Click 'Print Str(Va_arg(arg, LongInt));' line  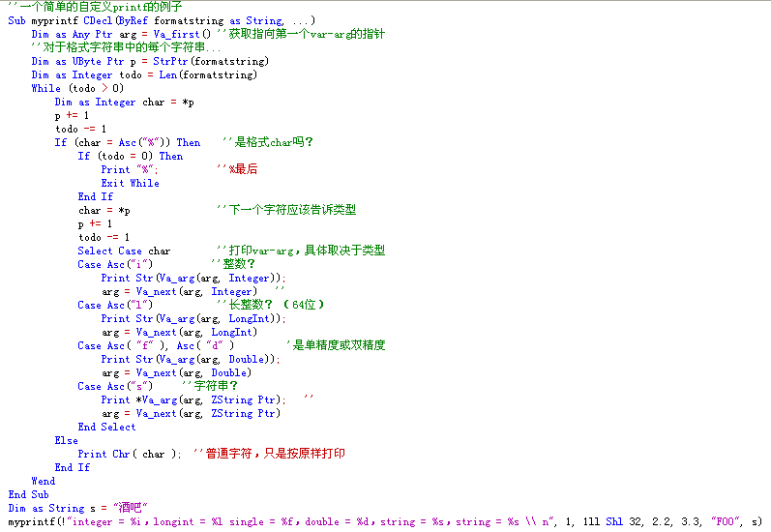click(193, 319)
